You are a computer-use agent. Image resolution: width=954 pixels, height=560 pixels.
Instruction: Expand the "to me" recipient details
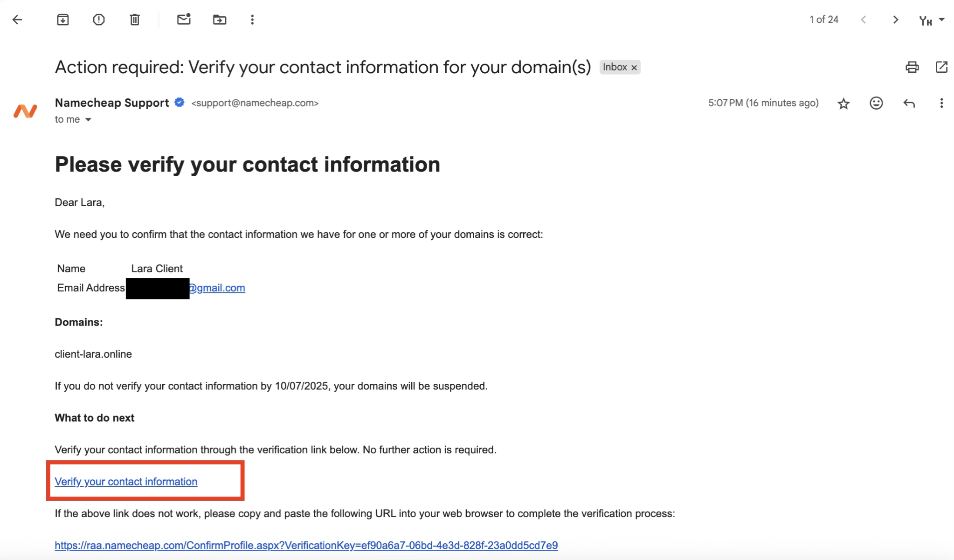[x=88, y=120]
